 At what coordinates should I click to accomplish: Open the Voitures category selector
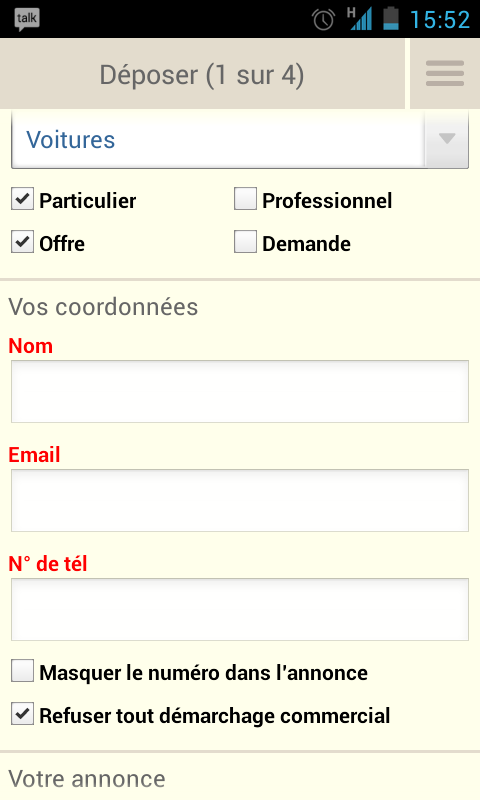240,139
